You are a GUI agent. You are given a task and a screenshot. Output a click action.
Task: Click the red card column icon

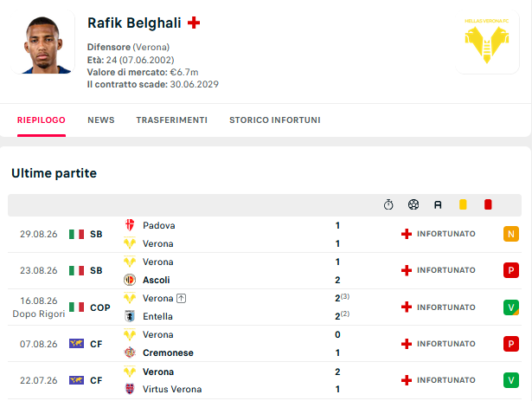[x=488, y=204]
